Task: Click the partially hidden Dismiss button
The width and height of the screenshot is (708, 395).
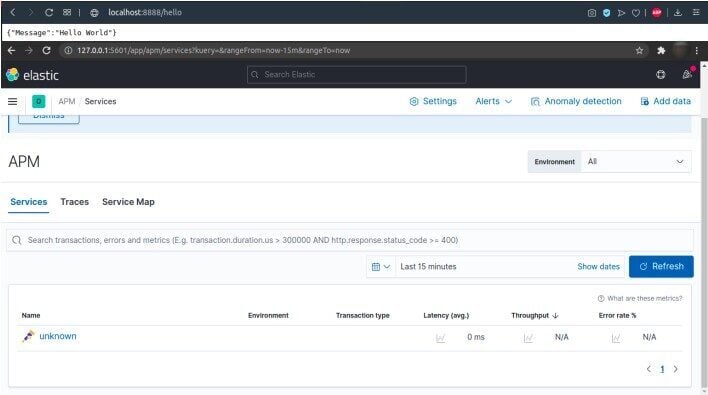Action: [49, 119]
